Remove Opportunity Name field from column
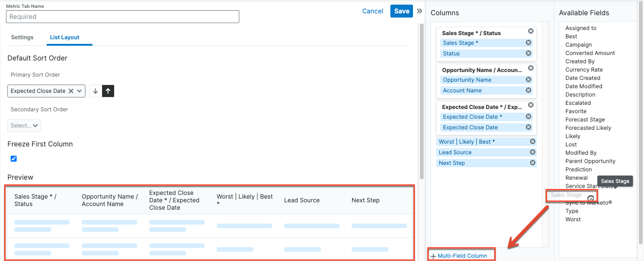 (529, 80)
